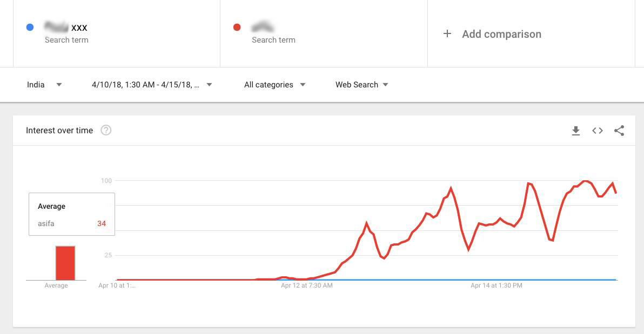Click the Average tooltip showing asifa 34
This screenshot has height=334, width=644.
point(71,214)
